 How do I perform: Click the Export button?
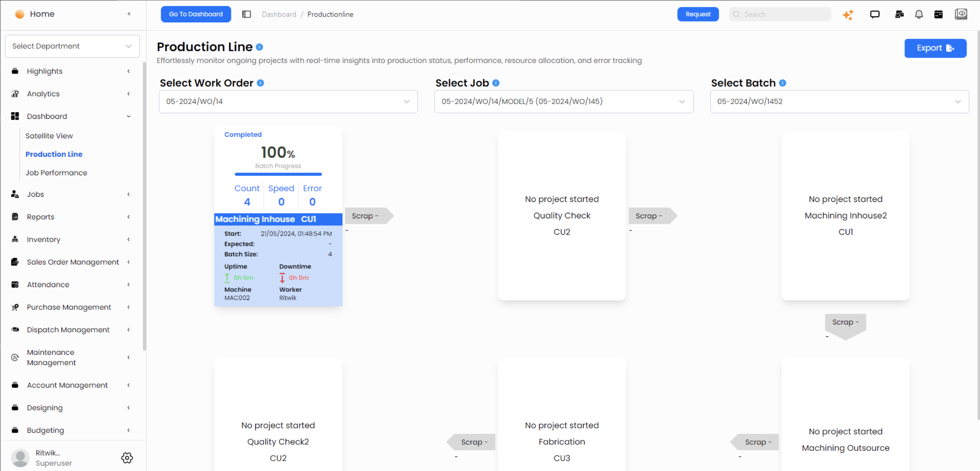[x=935, y=48]
